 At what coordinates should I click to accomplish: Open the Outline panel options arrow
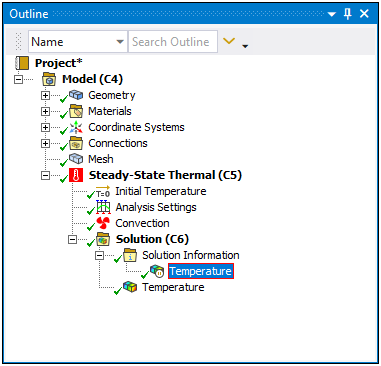(x=332, y=14)
